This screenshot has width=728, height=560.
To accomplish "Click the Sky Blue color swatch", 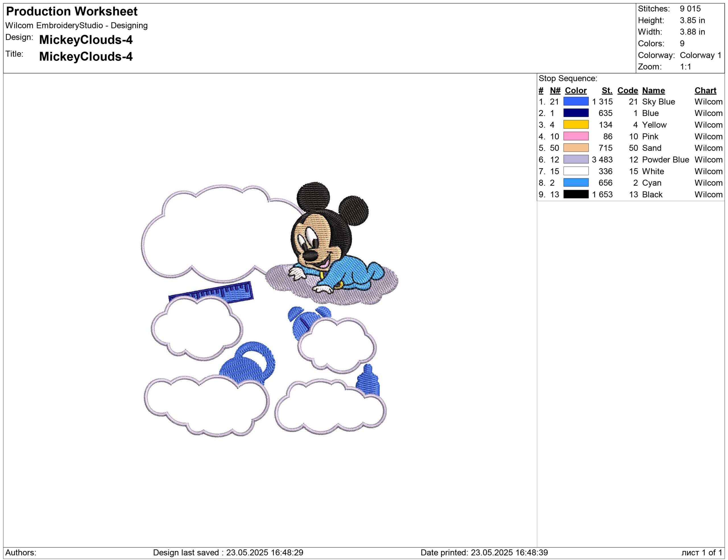I will click(x=576, y=101).
